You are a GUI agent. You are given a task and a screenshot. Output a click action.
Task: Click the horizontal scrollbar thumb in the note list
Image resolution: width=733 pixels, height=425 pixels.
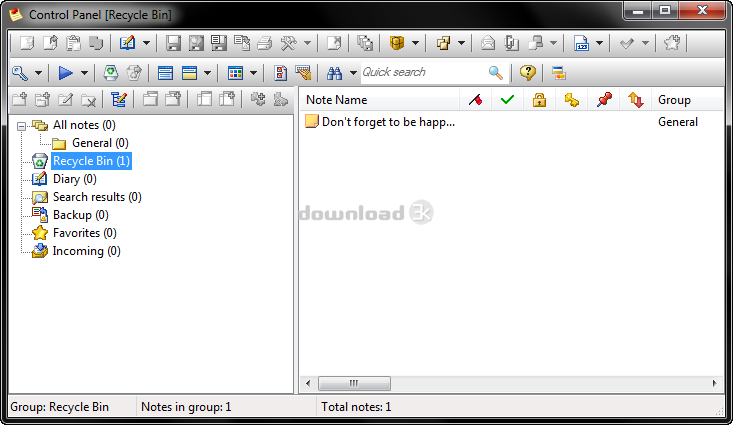pos(354,383)
